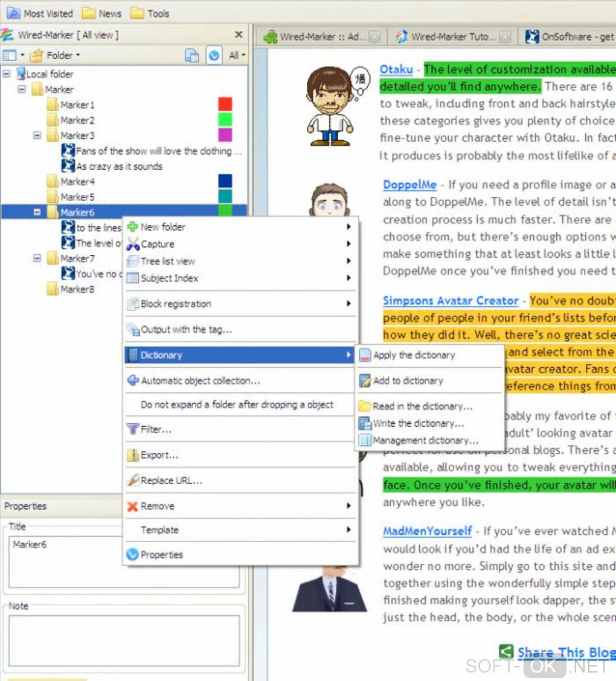The width and height of the screenshot is (616, 681).
Task: Switch to the OnSoftware tab
Action: [x=569, y=36]
